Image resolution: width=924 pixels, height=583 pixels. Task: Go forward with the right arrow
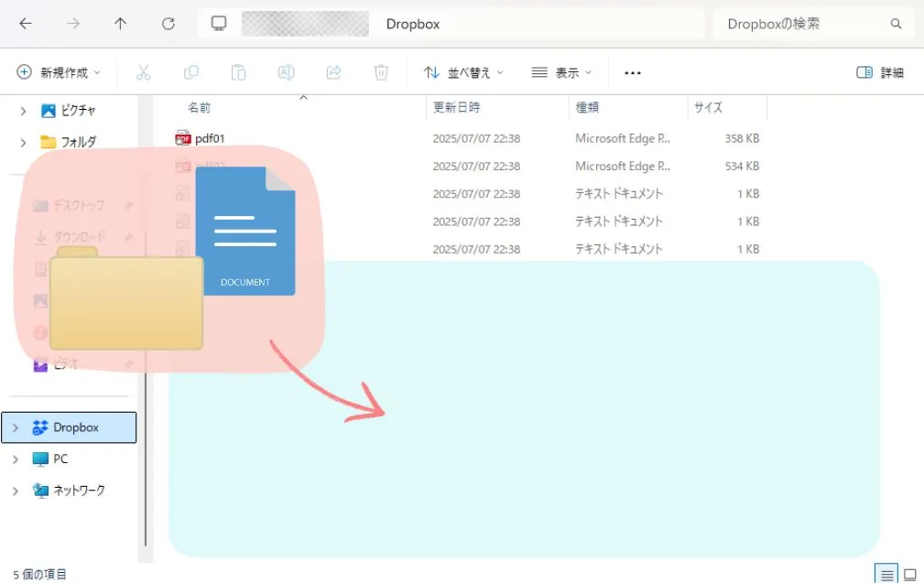(73, 24)
